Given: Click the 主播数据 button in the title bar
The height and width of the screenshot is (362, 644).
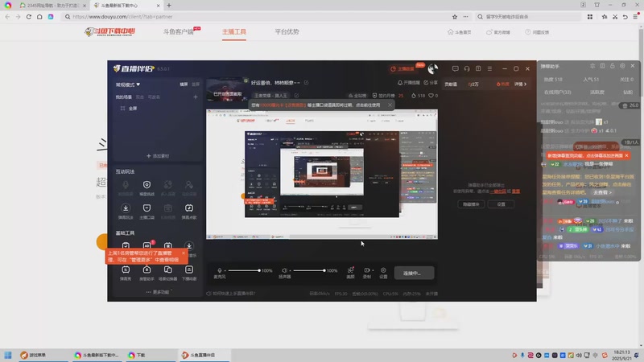Looking at the screenshot, I should [x=405, y=68].
